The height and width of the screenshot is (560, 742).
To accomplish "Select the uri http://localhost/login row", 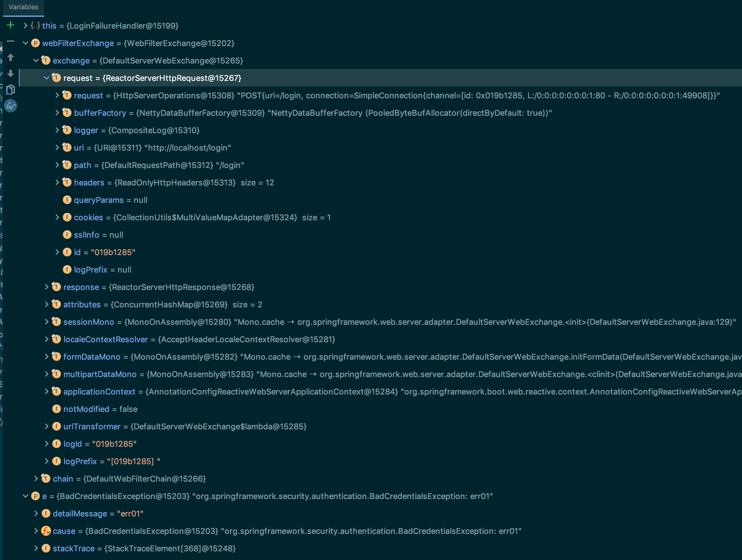I will (x=152, y=148).
